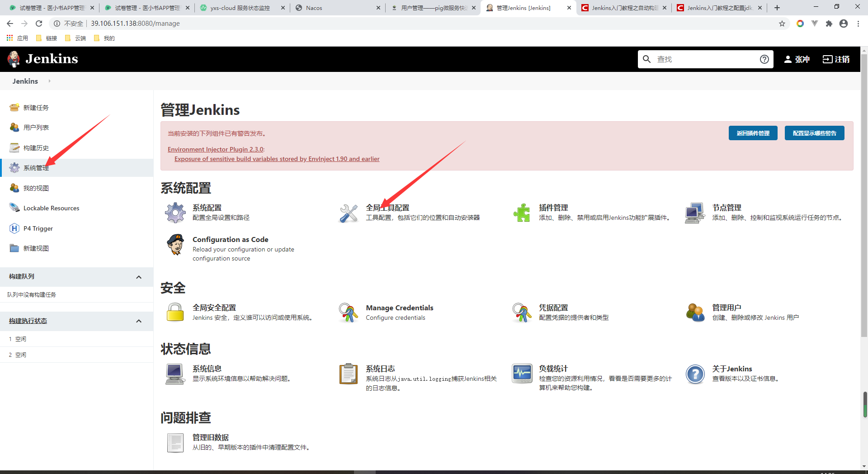This screenshot has width=868, height=474.
Task: Open 插件管理 puzzle piece icon
Action: 522,213
